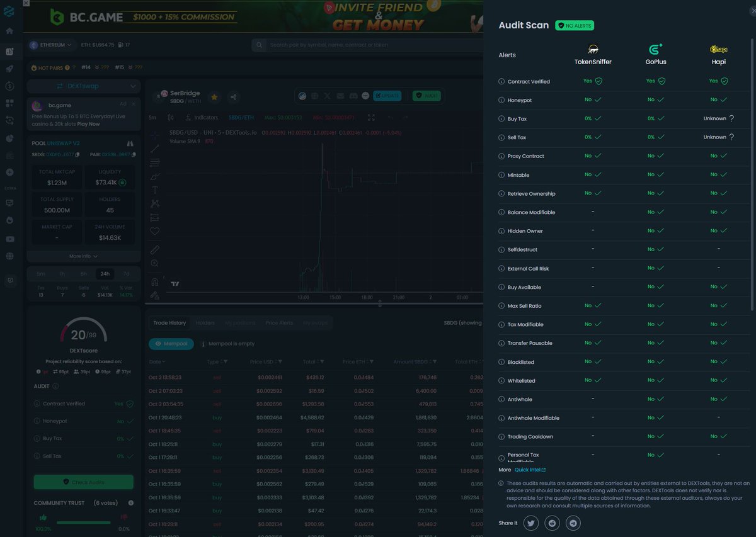Share the audit on Telegram
Screen dimensions: 756x537
click(573, 523)
